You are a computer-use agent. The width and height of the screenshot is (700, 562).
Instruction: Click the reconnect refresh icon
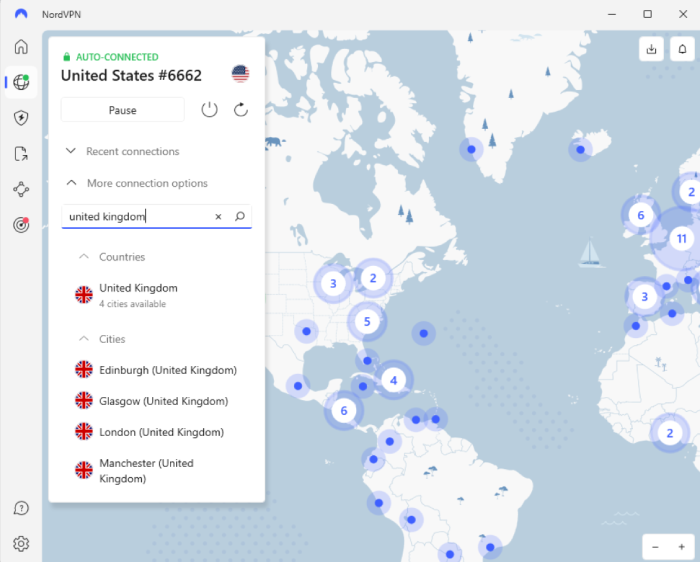pos(241,110)
